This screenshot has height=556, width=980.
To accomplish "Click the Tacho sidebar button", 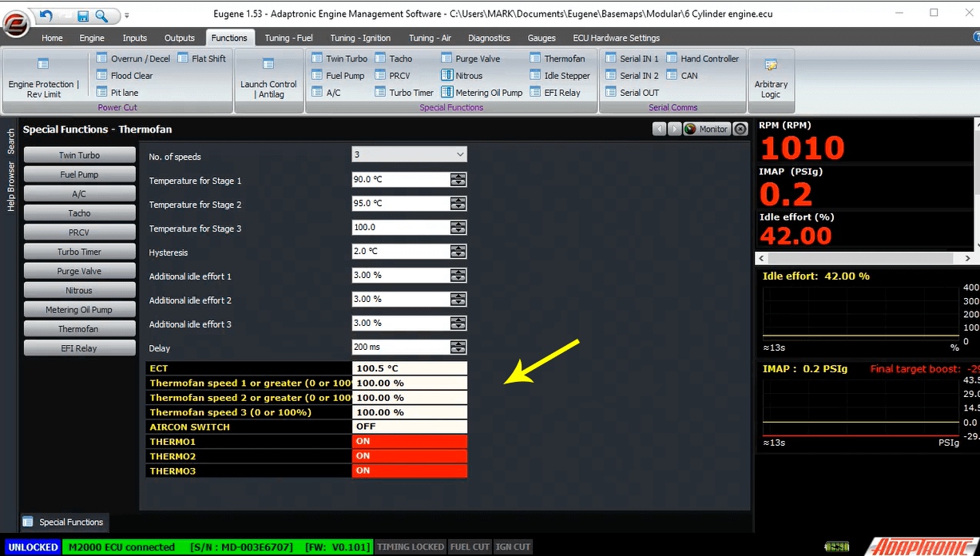I will pos(79,213).
